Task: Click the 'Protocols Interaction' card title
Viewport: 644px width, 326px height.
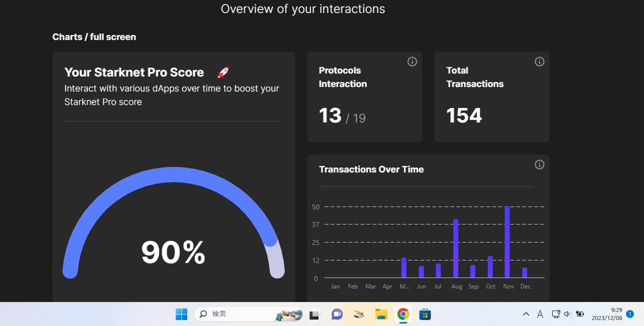Action: 343,77
